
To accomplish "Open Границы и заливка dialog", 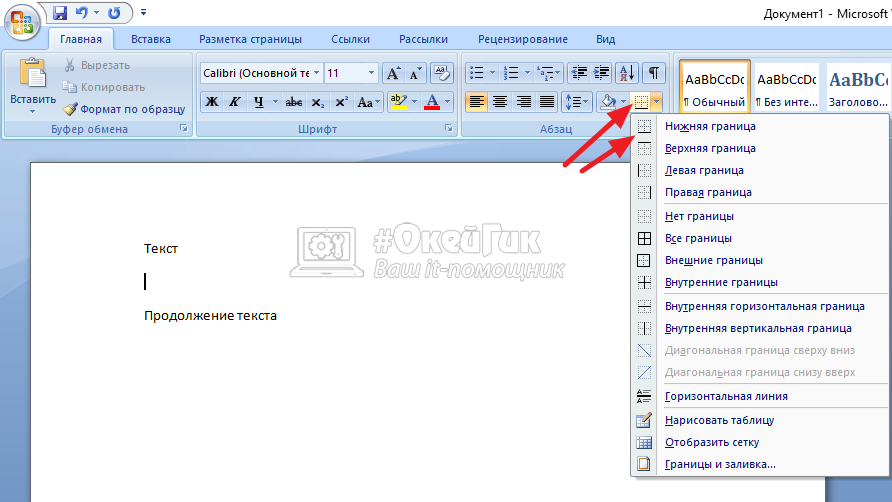I will (719, 464).
